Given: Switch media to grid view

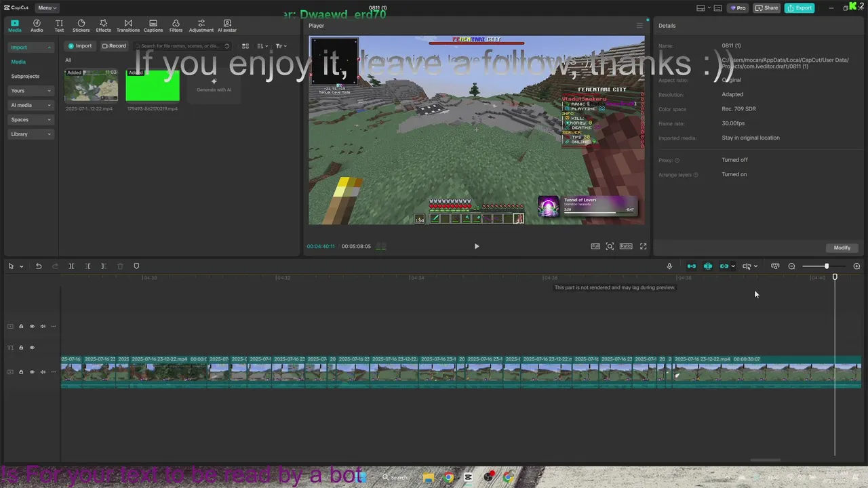Looking at the screenshot, I should coord(245,46).
